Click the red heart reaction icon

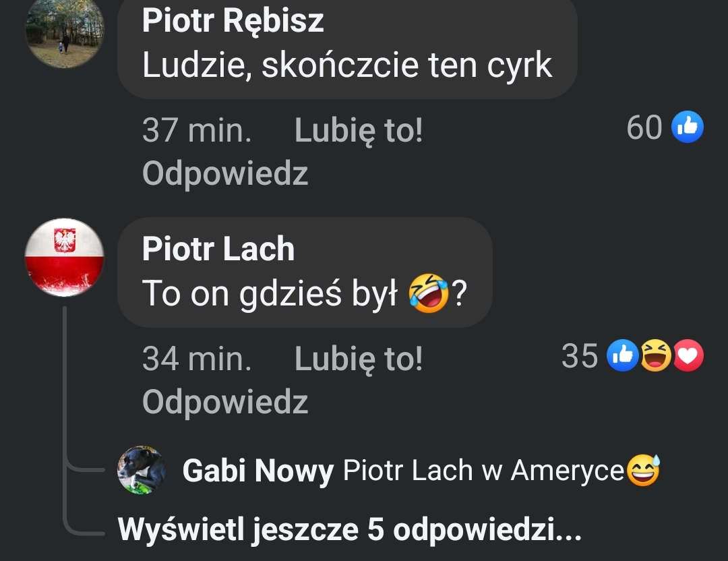click(688, 355)
